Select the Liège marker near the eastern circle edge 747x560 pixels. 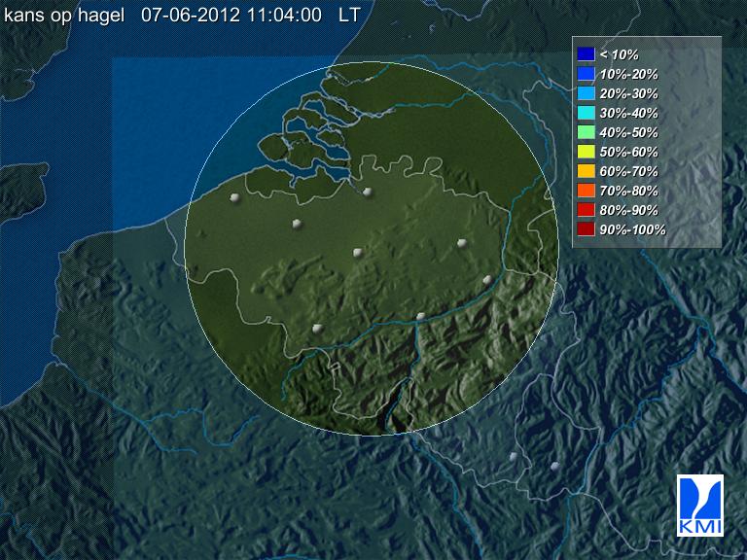pos(486,280)
